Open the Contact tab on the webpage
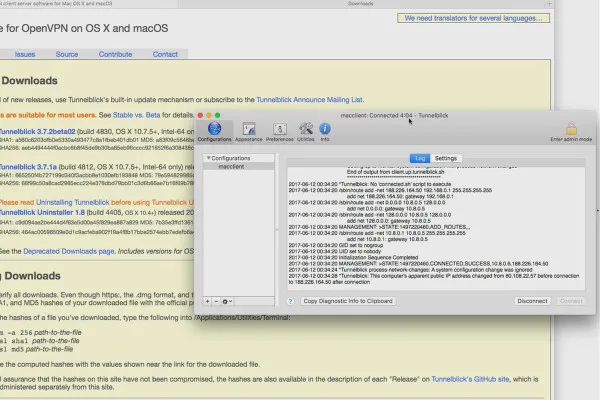This screenshot has height=400, width=600. [x=165, y=54]
